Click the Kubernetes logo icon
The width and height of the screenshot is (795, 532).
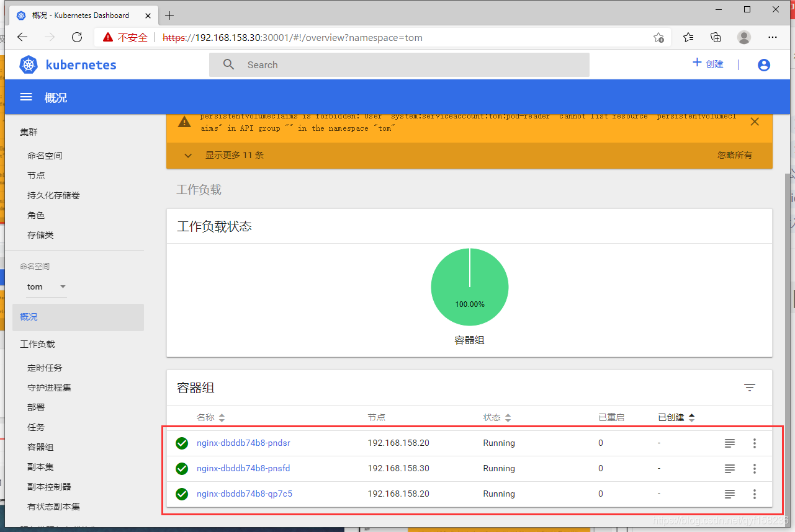tap(29, 64)
